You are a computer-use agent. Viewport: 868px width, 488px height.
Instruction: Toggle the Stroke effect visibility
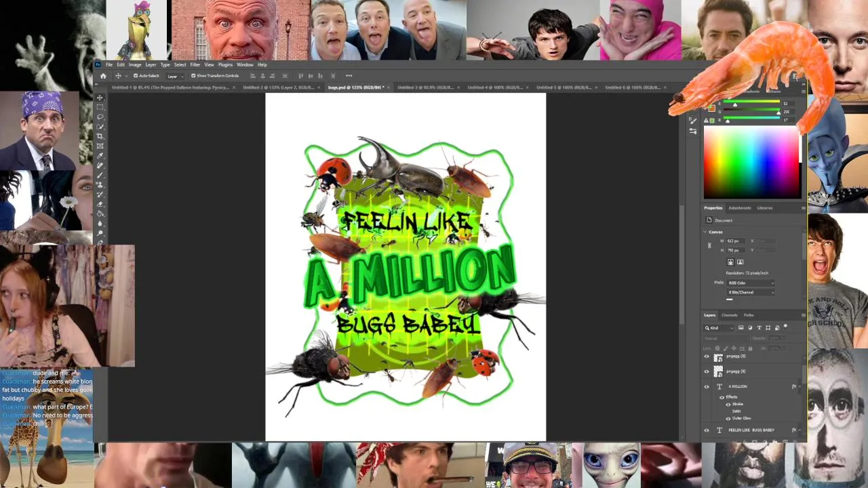click(x=728, y=404)
